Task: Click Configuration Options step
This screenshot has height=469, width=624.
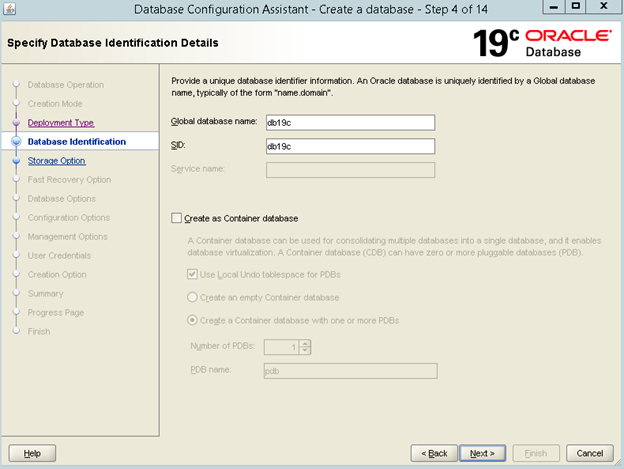Action: point(69,218)
